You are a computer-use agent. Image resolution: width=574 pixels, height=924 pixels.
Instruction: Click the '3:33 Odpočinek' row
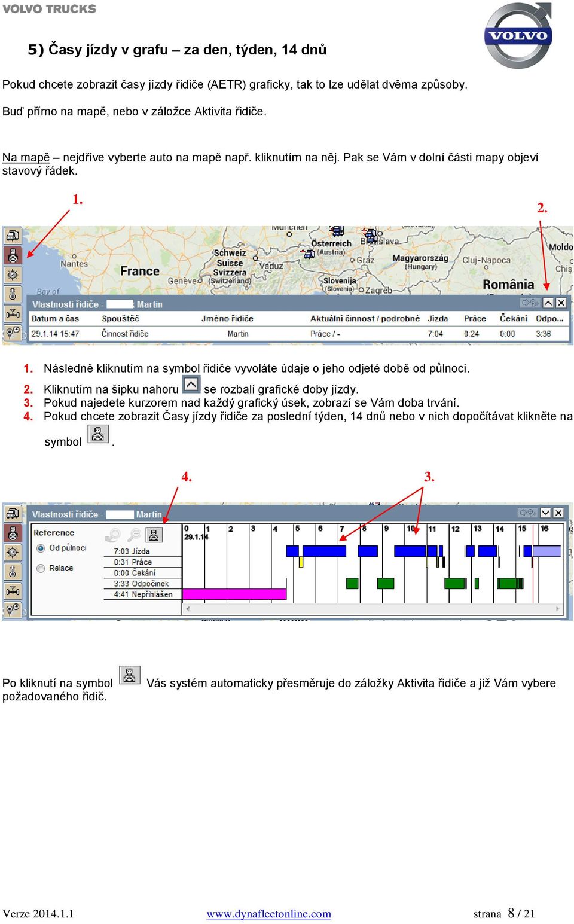(143, 584)
